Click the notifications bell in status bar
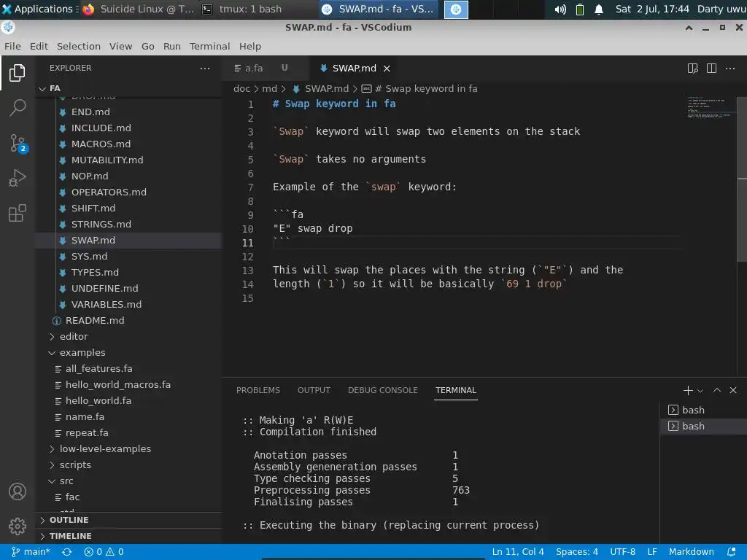747x560 pixels. click(x=731, y=552)
